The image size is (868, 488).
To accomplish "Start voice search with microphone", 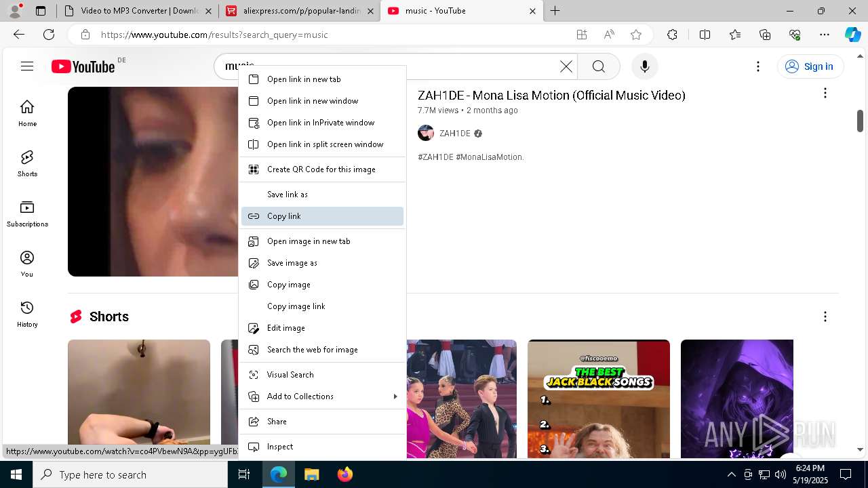I will pyautogui.click(x=644, y=66).
